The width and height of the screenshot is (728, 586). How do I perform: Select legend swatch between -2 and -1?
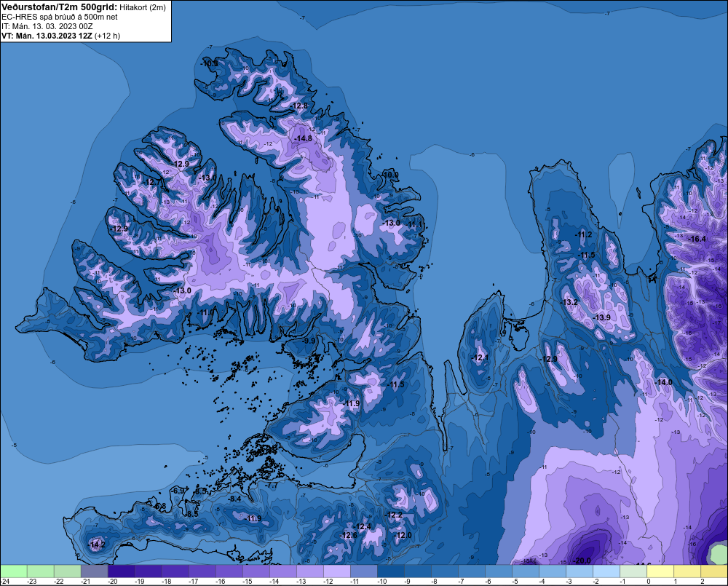pyautogui.click(x=606, y=571)
